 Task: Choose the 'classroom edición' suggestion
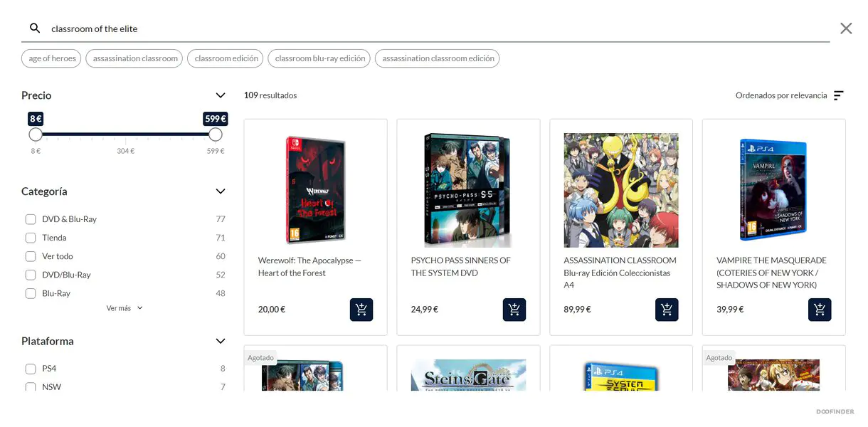coord(226,58)
